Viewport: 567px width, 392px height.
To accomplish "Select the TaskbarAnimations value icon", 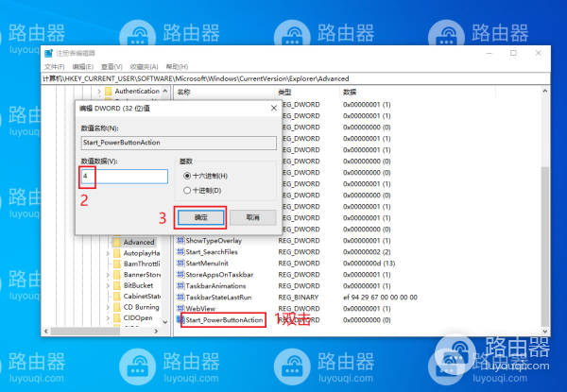I will (x=180, y=286).
